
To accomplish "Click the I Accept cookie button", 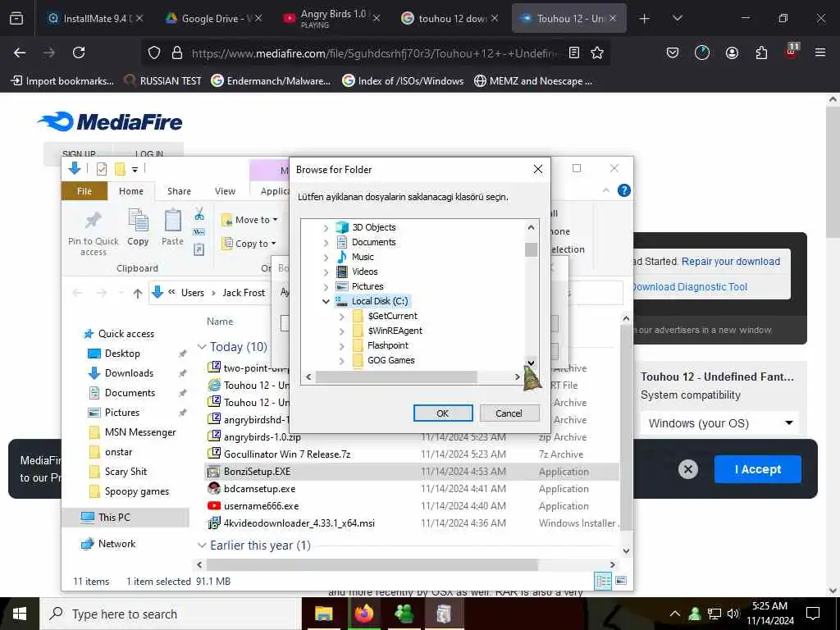I will 757,469.
